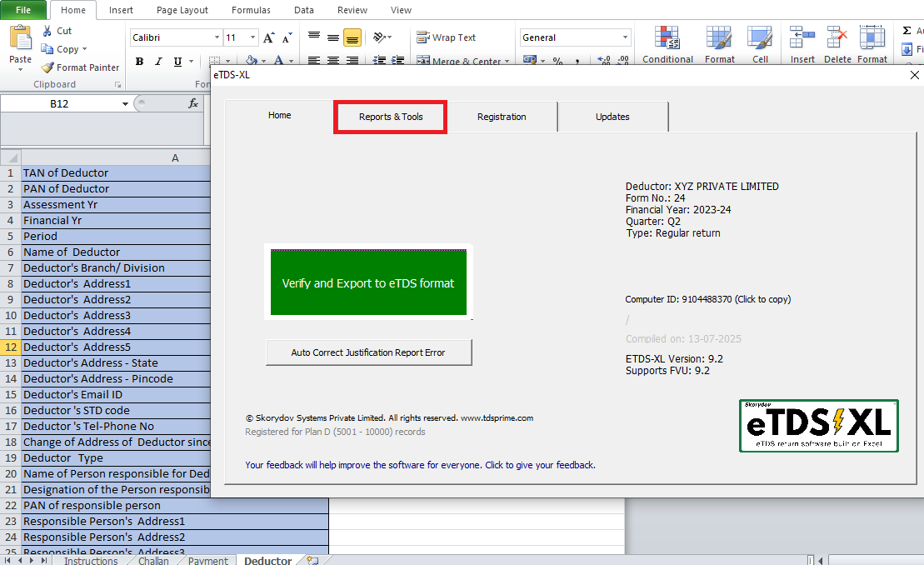Screen dimensions: 924x565
Task: Click the Format cells icon in Cells group
Action: [x=872, y=37]
